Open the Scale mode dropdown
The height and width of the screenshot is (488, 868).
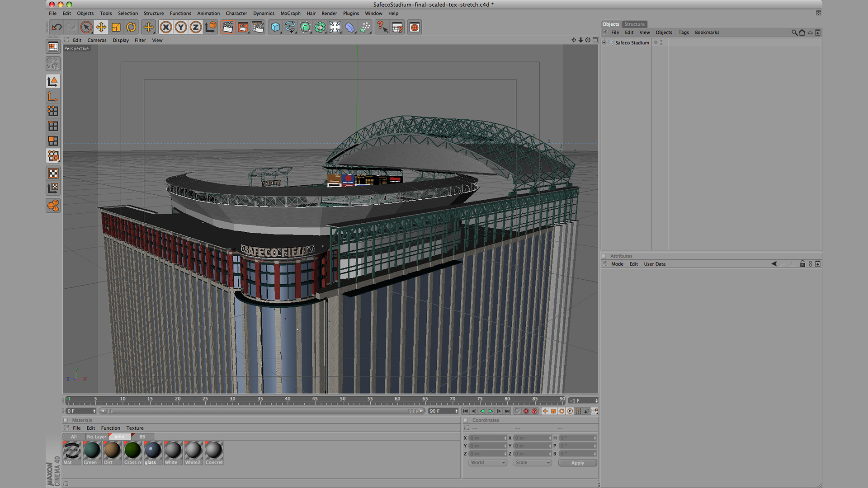tap(532, 463)
